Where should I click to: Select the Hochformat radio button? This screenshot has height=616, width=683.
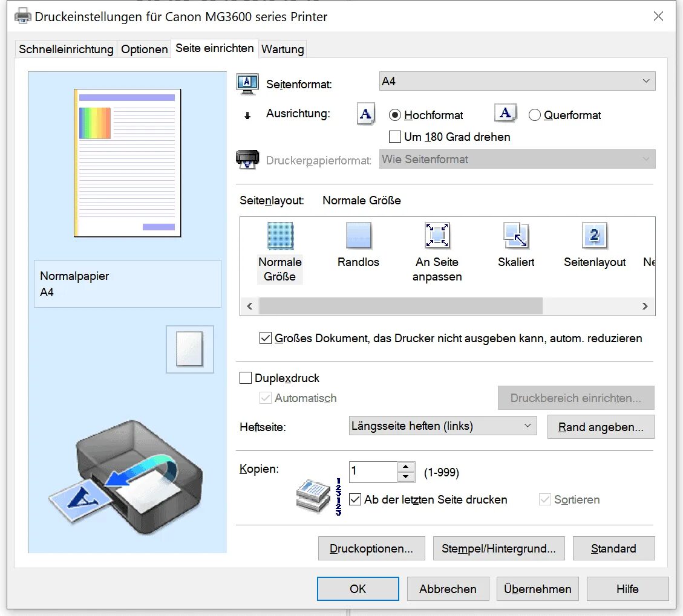(394, 115)
